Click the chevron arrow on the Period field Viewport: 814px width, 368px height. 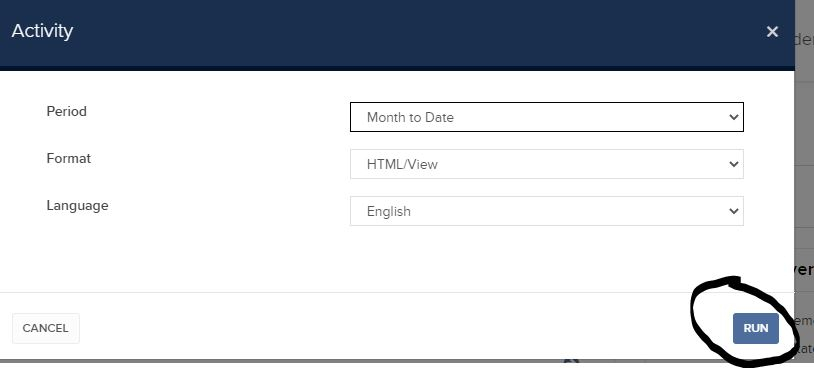(x=733, y=117)
